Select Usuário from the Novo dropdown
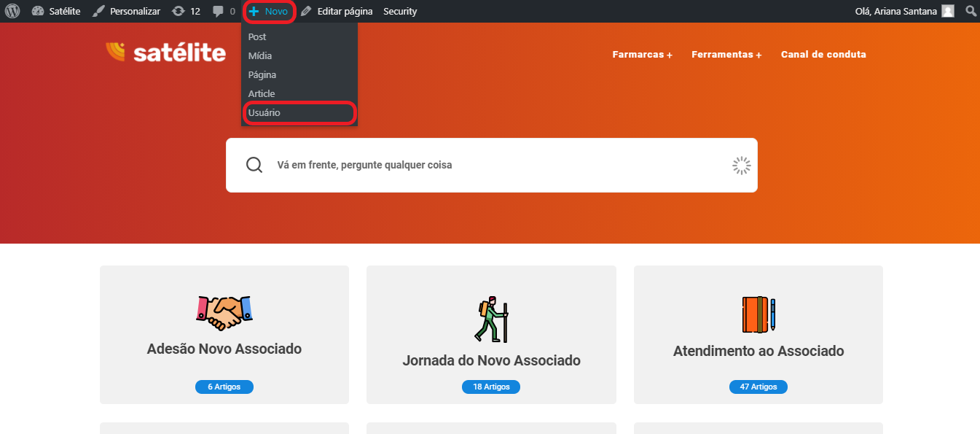Screen dimensions: 980x434 (x=264, y=112)
